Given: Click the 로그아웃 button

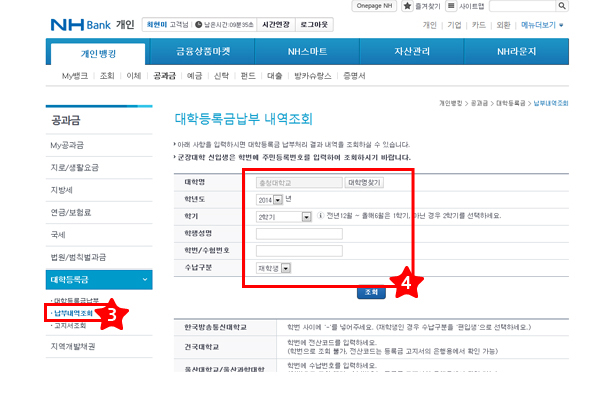Looking at the screenshot, I should 314,24.
